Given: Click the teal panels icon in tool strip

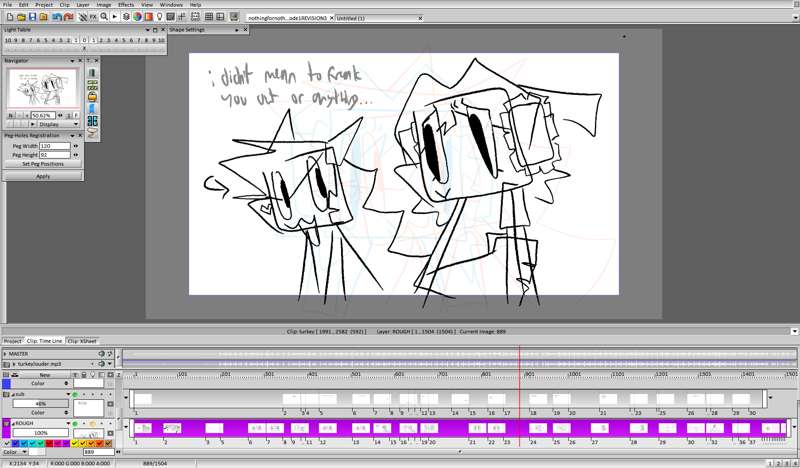Looking at the screenshot, I should tap(92, 121).
